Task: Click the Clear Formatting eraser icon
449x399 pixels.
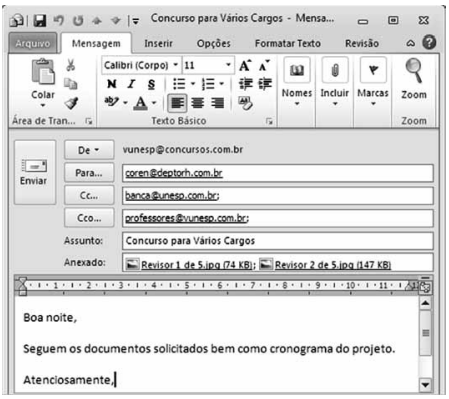Action: tap(246, 103)
